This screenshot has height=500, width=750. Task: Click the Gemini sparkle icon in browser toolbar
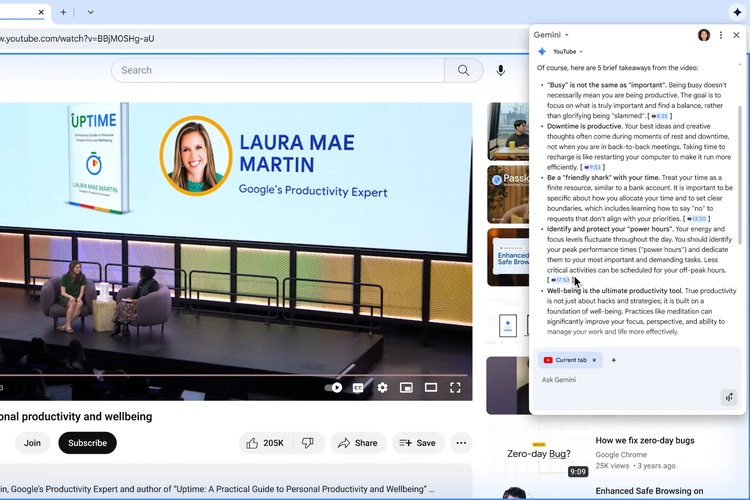tap(737, 12)
